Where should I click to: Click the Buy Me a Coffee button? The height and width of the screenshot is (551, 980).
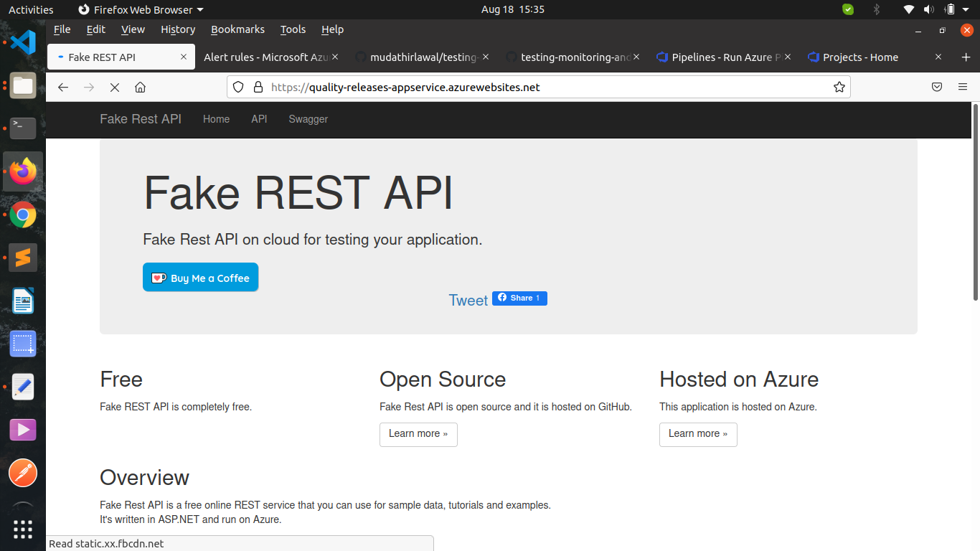[x=200, y=278]
